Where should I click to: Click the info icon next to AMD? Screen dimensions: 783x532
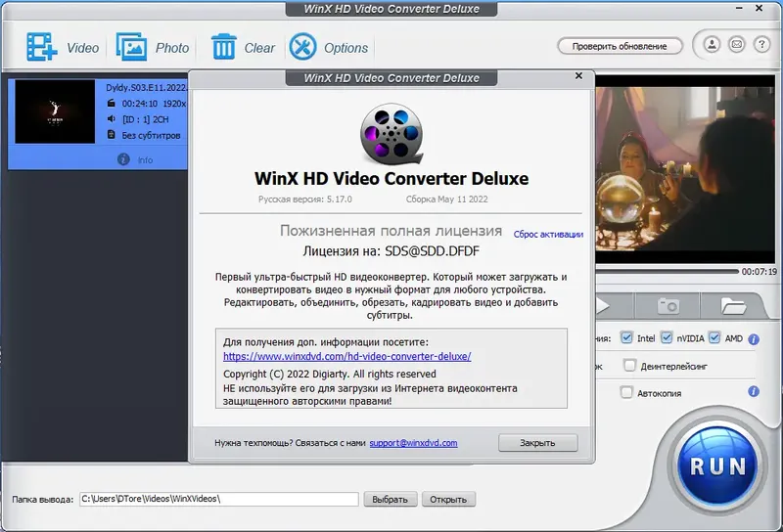click(754, 339)
